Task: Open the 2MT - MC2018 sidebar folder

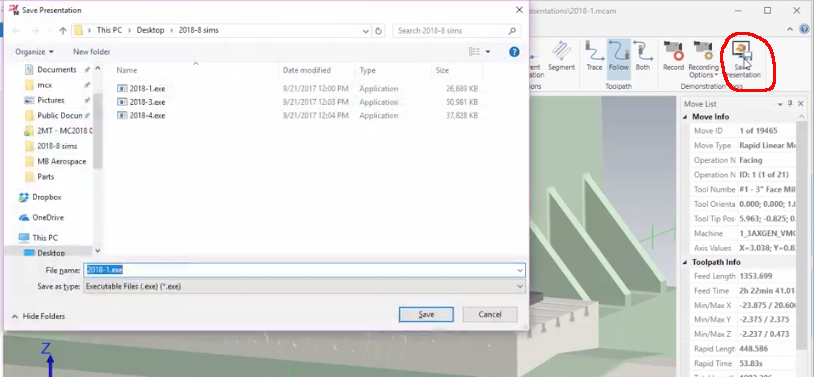Action: 65,131
